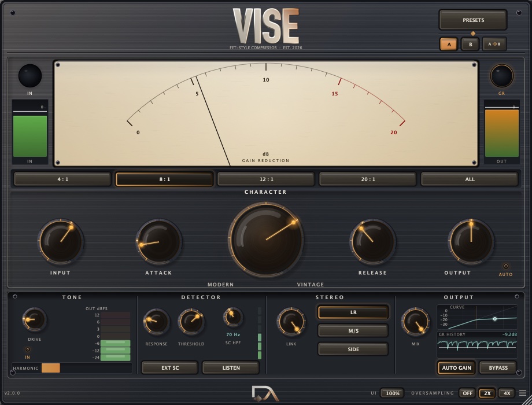532x405 pixels.
Task: Click the INPUT knob
Action: coord(61,242)
